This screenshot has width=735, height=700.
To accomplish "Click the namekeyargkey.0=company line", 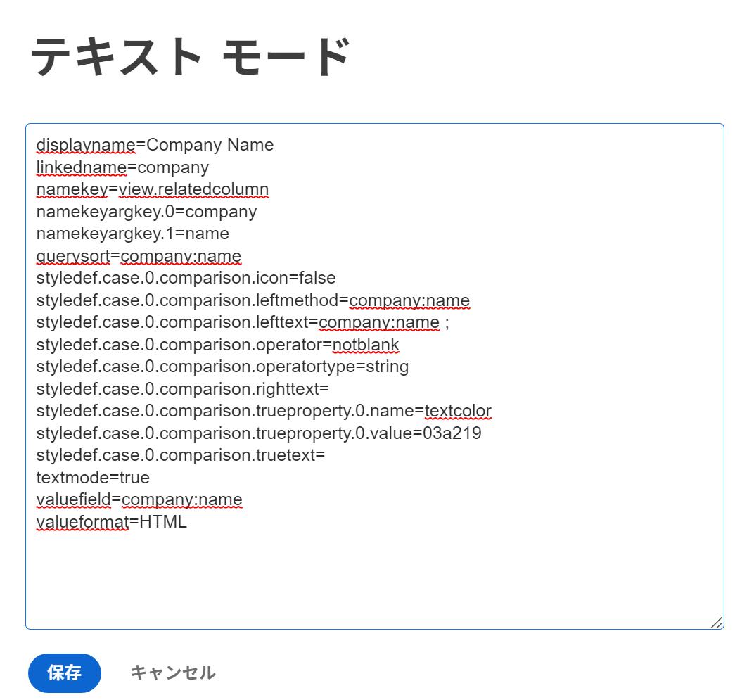I will [x=148, y=211].
